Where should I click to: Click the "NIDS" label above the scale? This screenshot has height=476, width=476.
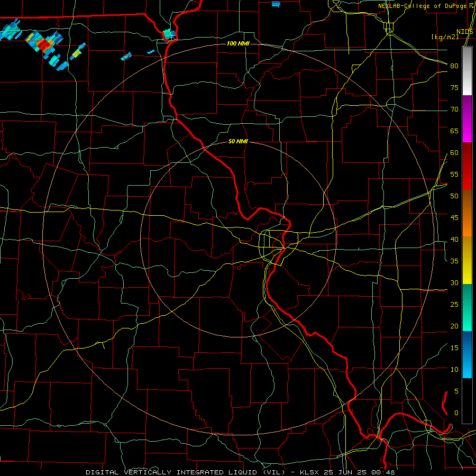click(x=465, y=32)
